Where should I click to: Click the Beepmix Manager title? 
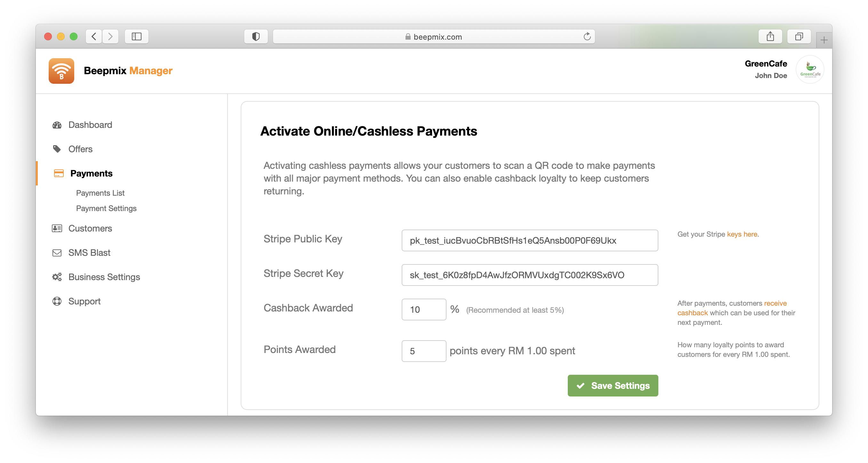128,71
